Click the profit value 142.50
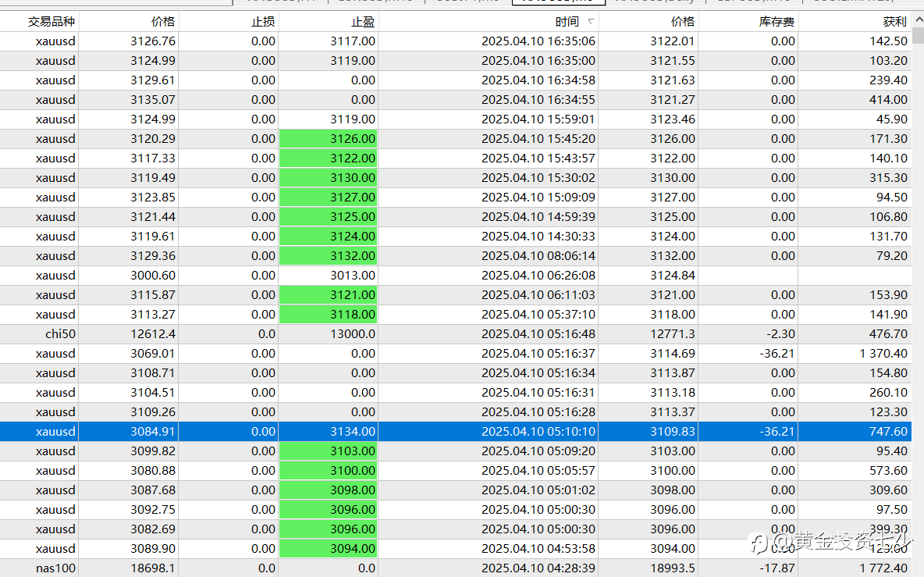 click(889, 41)
